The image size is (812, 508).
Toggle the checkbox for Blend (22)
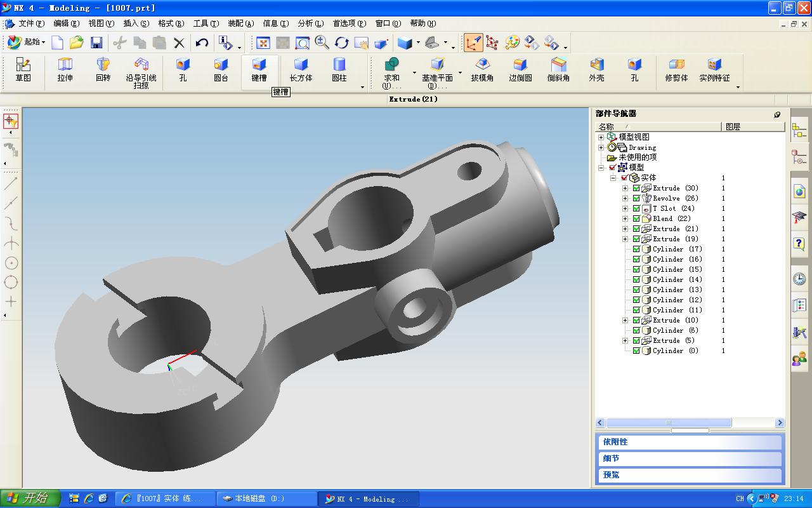pyautogui.click(x=636, y=218)
